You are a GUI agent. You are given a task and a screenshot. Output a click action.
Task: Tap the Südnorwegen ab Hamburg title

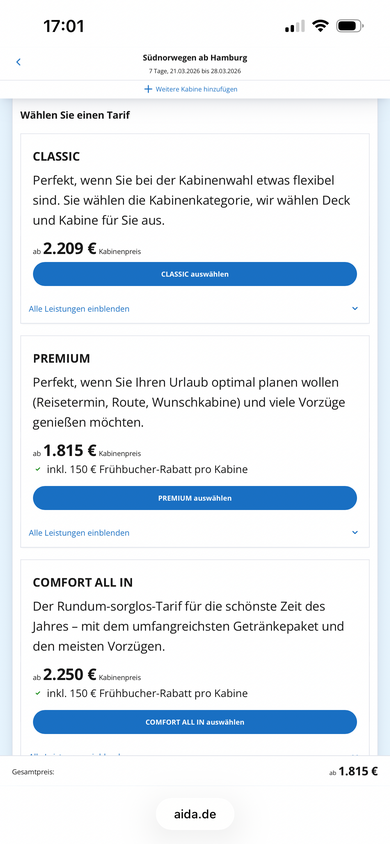tap(195, 58)
